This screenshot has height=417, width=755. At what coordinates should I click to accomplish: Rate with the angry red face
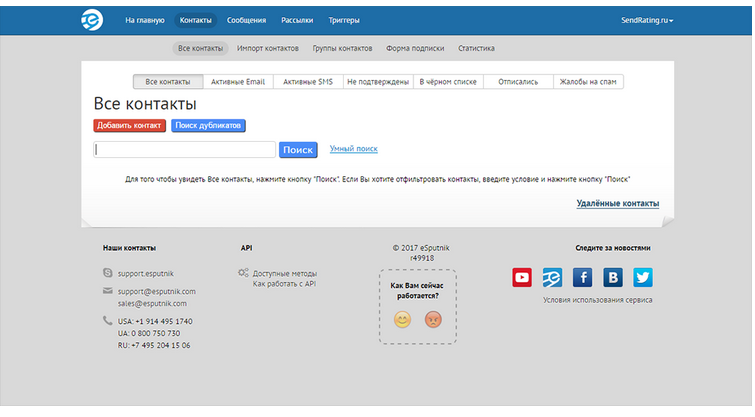pos(433,320)
